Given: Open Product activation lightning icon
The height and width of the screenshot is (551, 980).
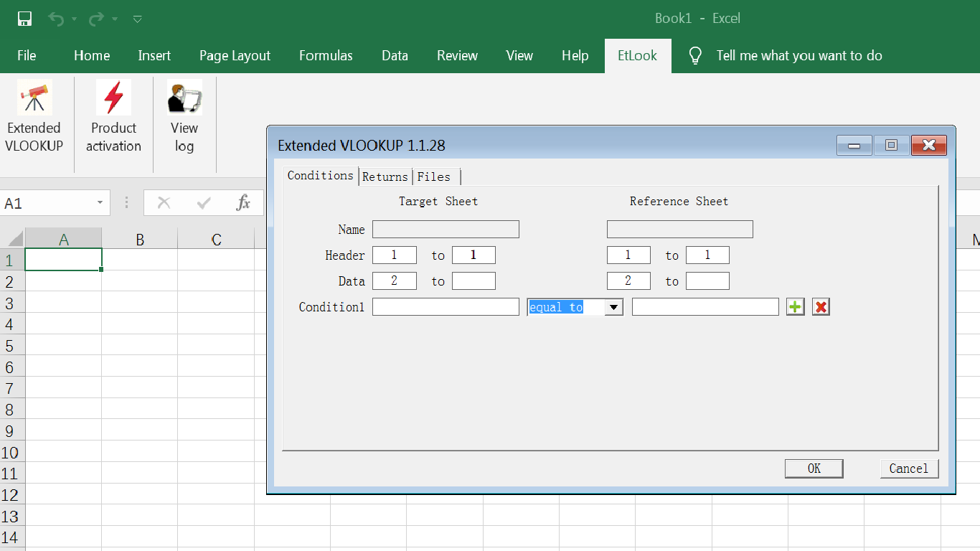Looking at the screenshot, I should (113, 98).
